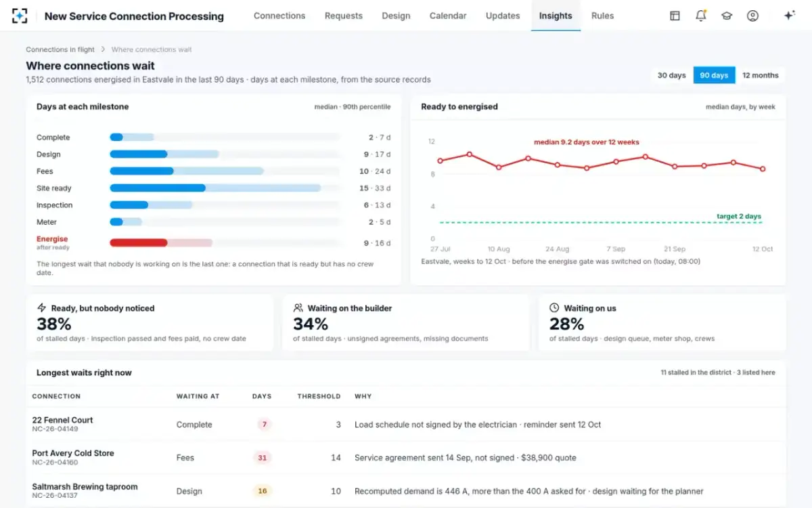Click the '15 · 33 d' Site ready value
812x508 pixels.
click(375, 188)
